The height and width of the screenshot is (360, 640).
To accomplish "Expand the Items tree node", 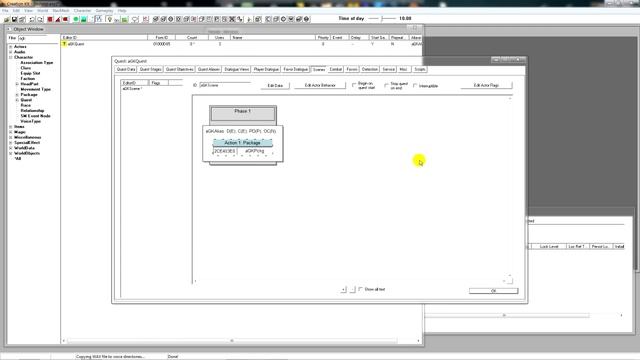I will (x=11, y=127).
